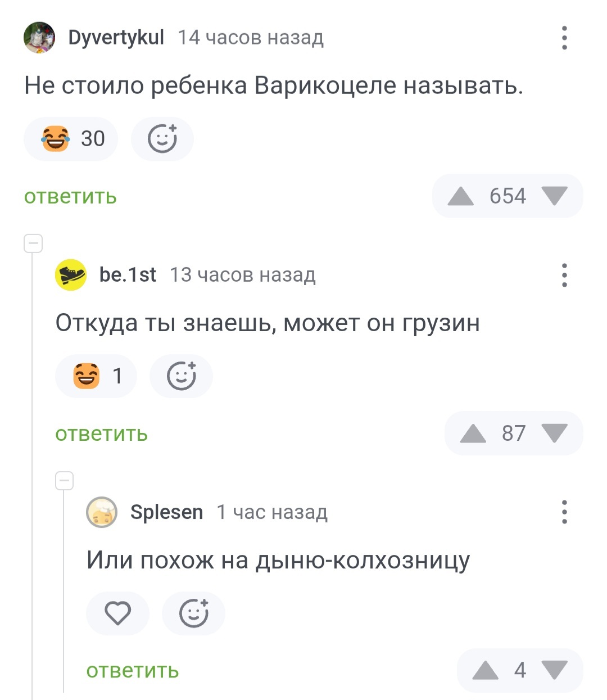Image resolution: width=607 pixels, height=700 pixels.
Task: Open three-dot menu on be.1st's comment
Action: [x=564, y=275]
